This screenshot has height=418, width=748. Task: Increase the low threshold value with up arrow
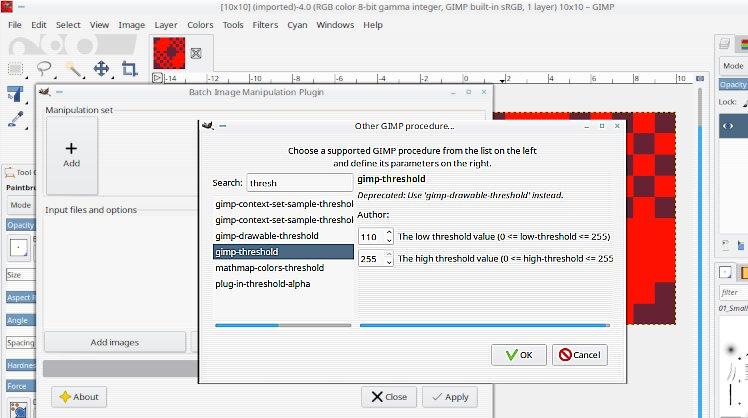tap(389, 232)
